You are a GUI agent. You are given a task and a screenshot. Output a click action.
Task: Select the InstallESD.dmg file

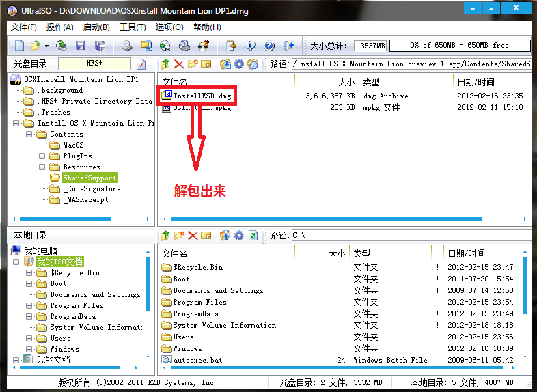point(202,96)
